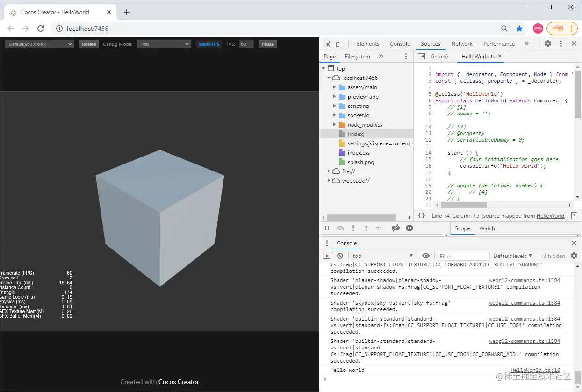Open the Default levels log filter

(x=513, y=256)
